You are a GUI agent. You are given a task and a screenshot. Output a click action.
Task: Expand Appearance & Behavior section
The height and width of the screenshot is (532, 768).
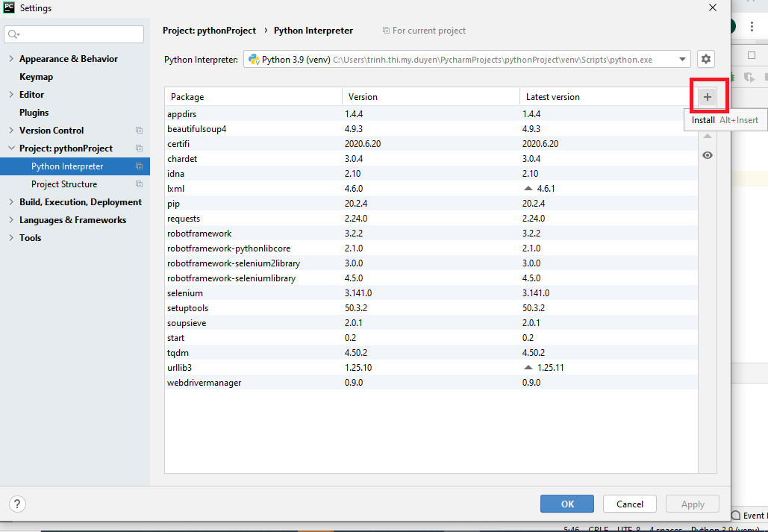click(11, 59)
